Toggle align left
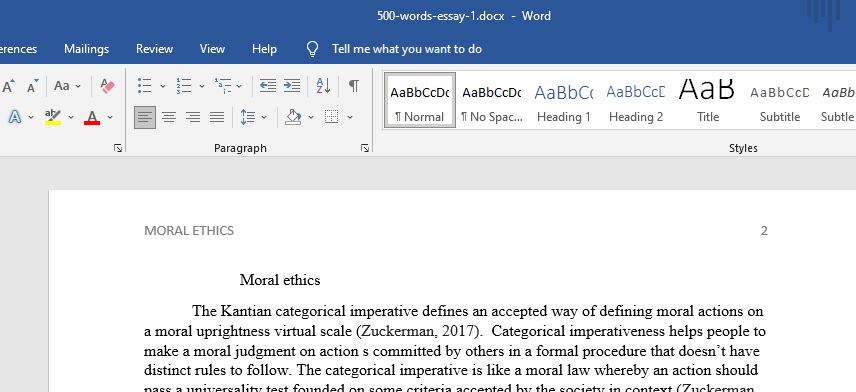 145,117
